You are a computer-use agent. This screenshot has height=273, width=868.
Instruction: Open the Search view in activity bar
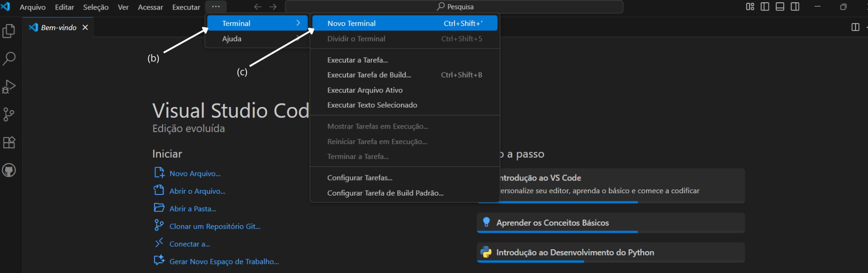click(9, 58)
